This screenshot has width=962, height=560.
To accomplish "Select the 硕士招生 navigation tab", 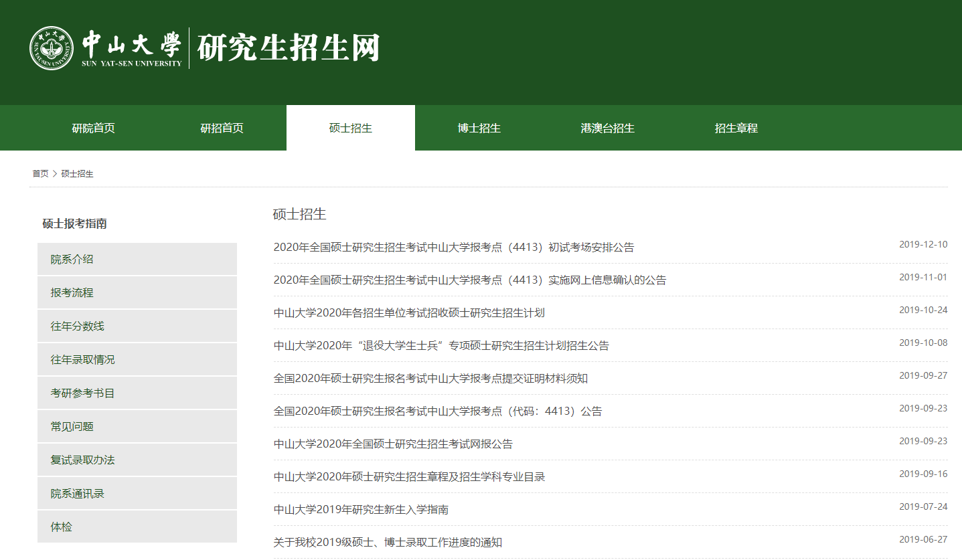I will click(351, 128).
